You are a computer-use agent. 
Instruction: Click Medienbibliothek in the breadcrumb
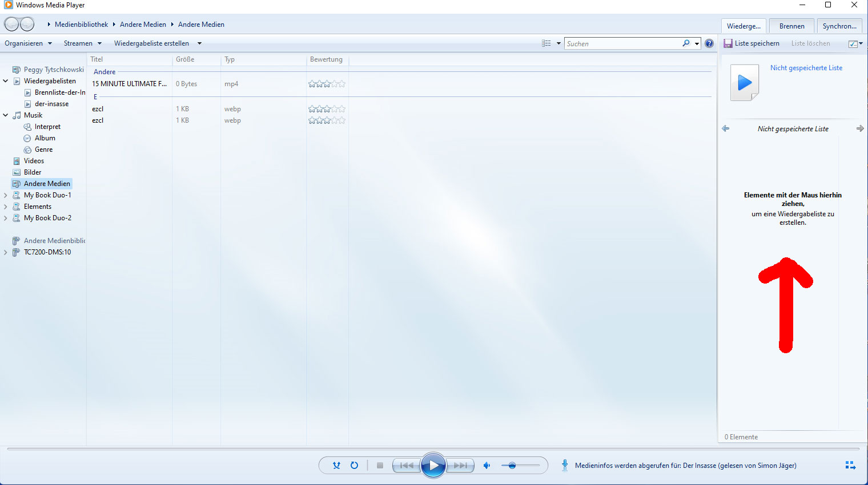(x=81, y=25)
